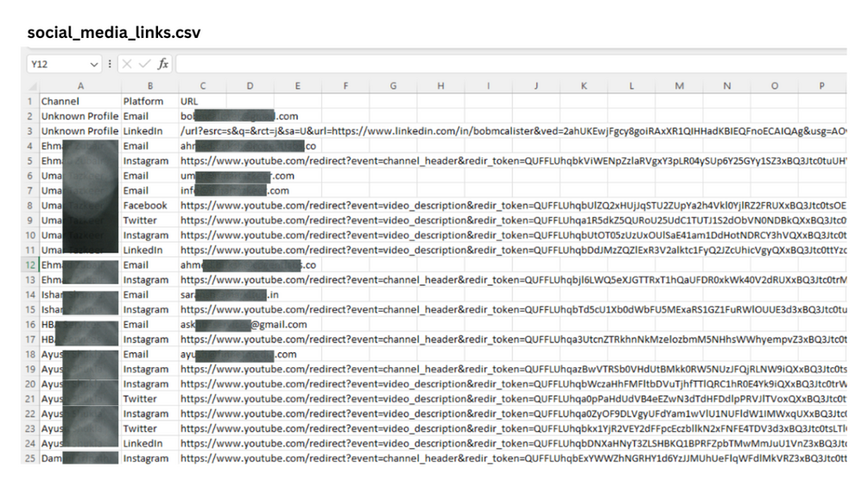
Task: Select column K header
Action: [x=584, y=86]
